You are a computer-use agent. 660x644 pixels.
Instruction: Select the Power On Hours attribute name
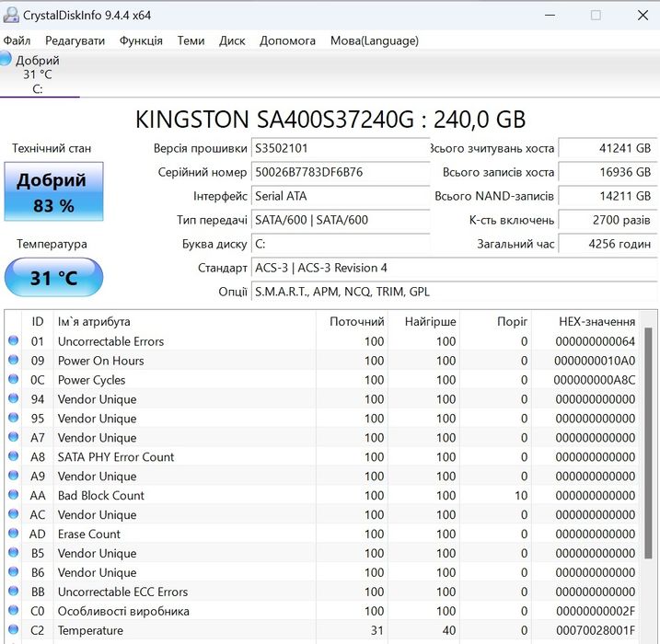[101, 361]
